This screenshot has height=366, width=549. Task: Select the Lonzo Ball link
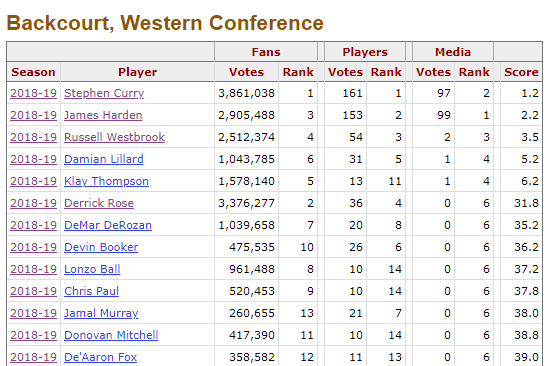pyautogui.click(x=92, y=269)
